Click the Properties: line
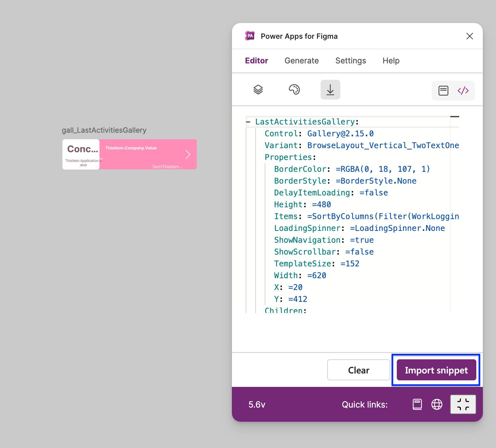 [x=290, y=157]
